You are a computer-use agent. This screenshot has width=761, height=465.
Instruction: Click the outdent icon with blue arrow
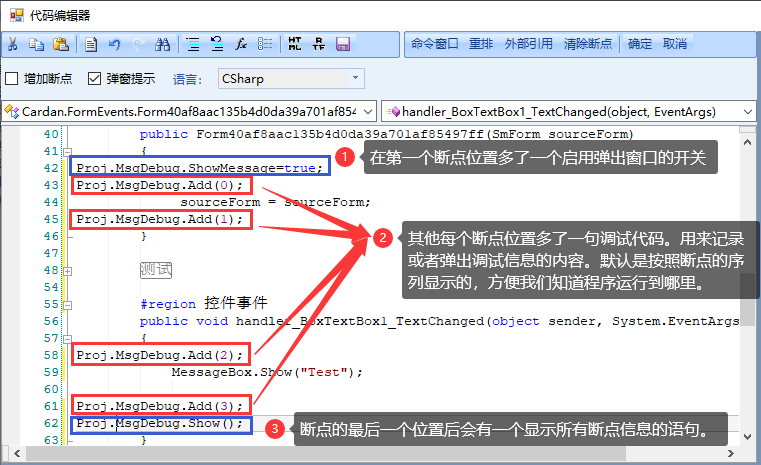tap(217, 44)
